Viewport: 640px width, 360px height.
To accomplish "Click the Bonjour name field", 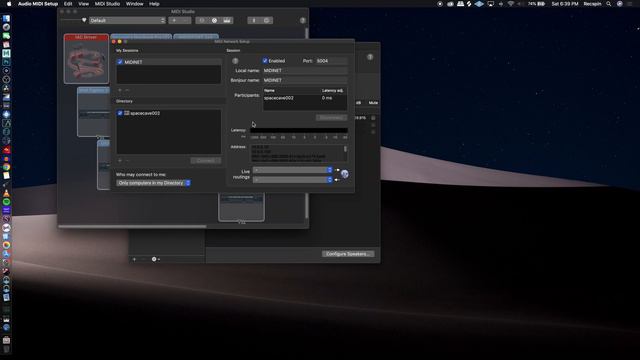I will [x=305, y=80].
